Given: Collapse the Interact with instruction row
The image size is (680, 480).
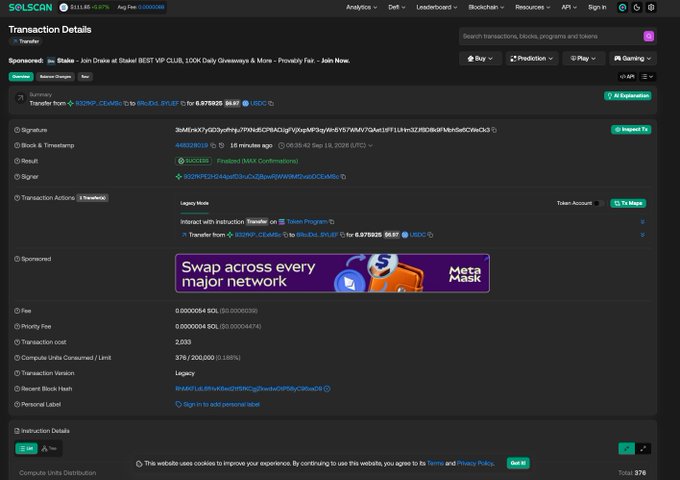Looking at the screenshot, I should pyautogui.click(x=642, y=222).
